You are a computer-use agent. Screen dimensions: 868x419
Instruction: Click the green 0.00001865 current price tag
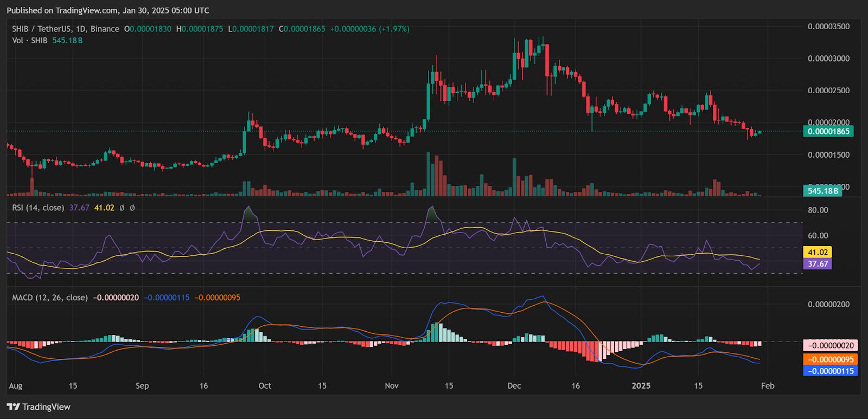pos(828,131)
